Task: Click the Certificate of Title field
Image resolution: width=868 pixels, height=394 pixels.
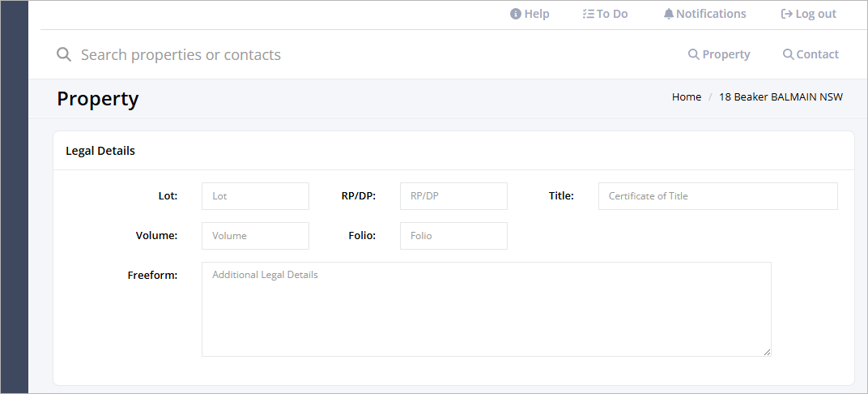Action: click(718, 196)
